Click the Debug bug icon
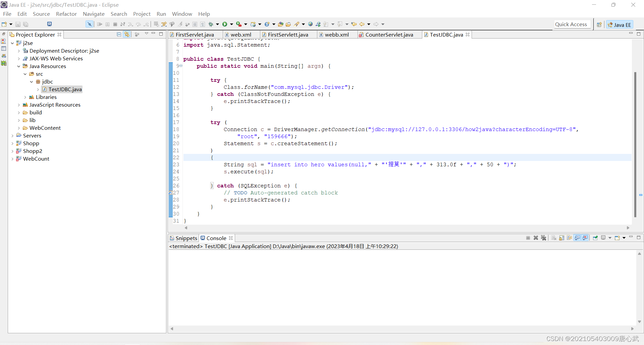The width and height of the screenshot is (644, 345). pyautogui.click(x=211, y=24)
